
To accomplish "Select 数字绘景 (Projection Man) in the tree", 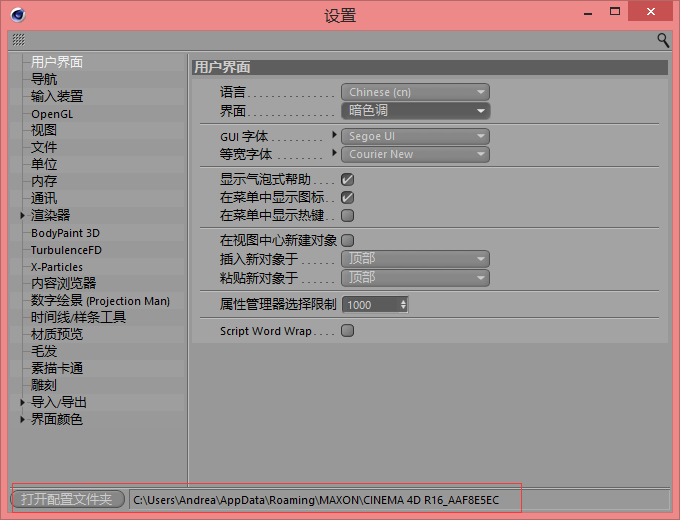I will [100, 301].
